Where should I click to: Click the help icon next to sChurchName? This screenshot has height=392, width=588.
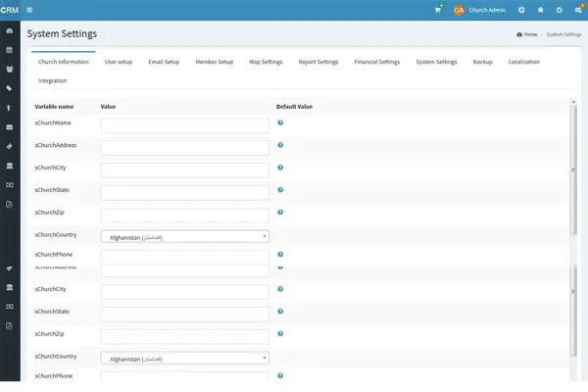(280, 122)
